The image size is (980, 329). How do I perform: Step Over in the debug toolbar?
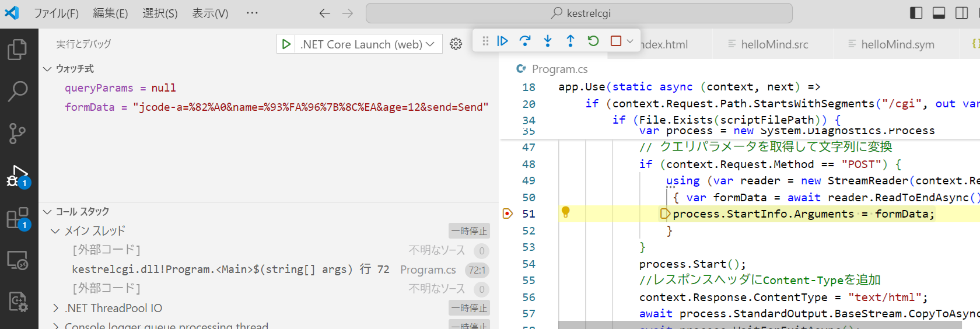click(x=525, y=41)
